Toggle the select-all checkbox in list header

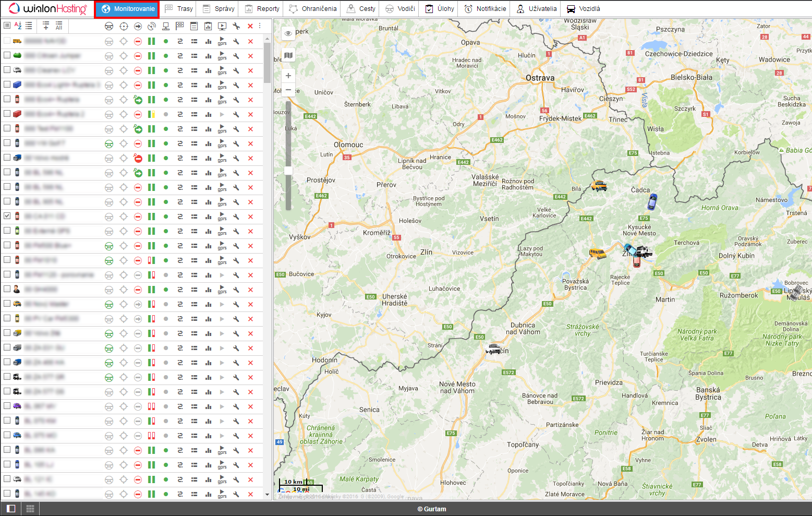pos(7,26)
